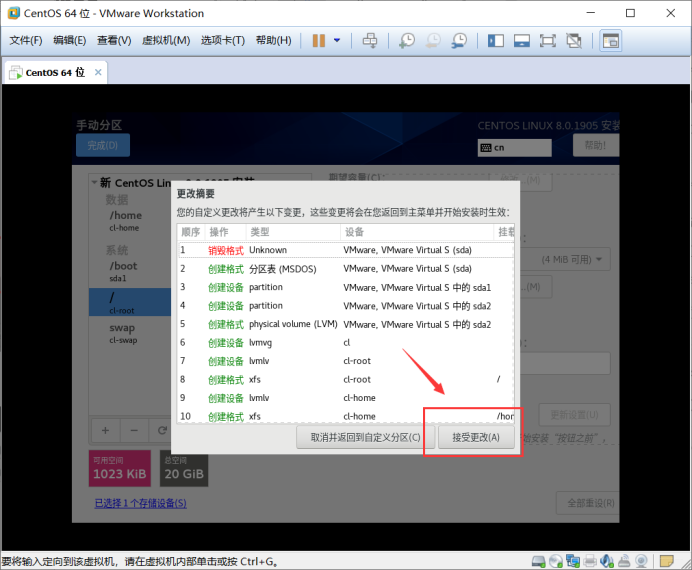
Task: Open 已选择 1 个存储设备(S) link
Action: [141, 503]
